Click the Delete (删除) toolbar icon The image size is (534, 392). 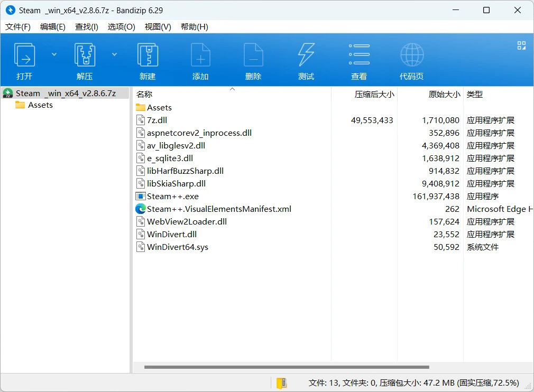coord(253,55)
